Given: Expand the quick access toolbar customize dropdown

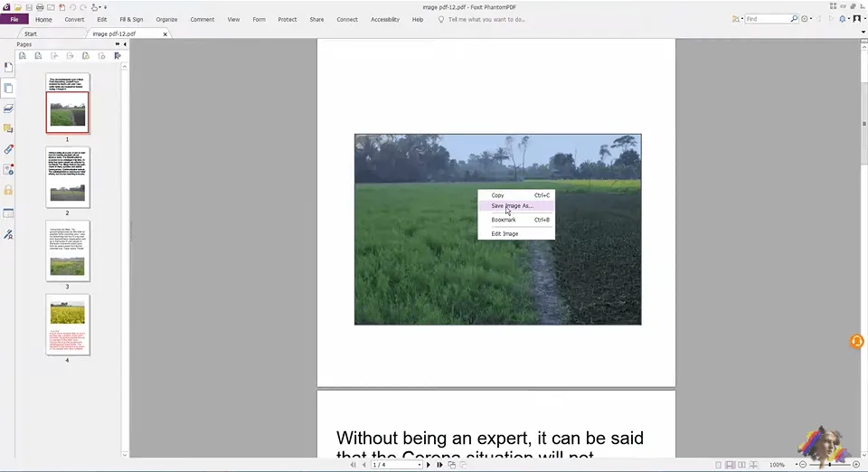Looking at the screenshot, I should click(106, 7).
